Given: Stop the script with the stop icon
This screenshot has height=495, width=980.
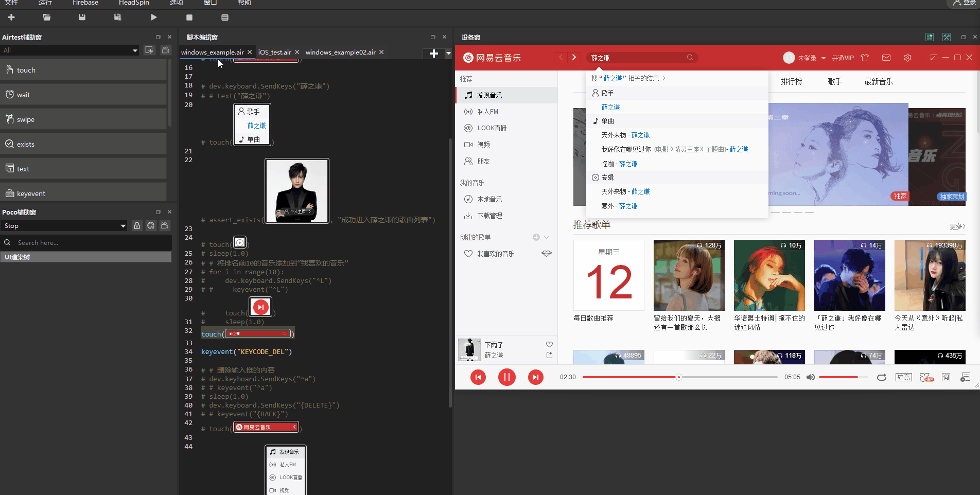Looking at the screenshot, I should tap(189, 17).
